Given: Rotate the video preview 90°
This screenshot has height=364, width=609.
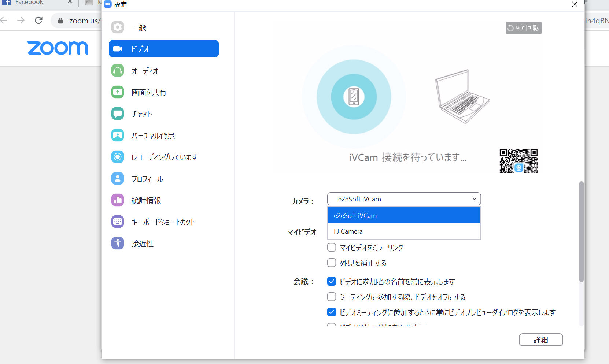Looking at the screenshot, I should (x=524, y=28).
